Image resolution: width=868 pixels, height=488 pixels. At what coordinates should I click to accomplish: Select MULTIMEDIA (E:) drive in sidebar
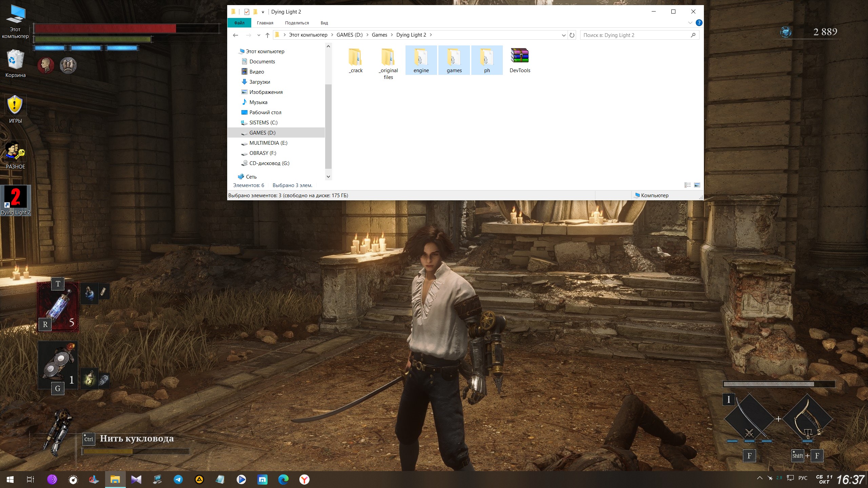268,143
